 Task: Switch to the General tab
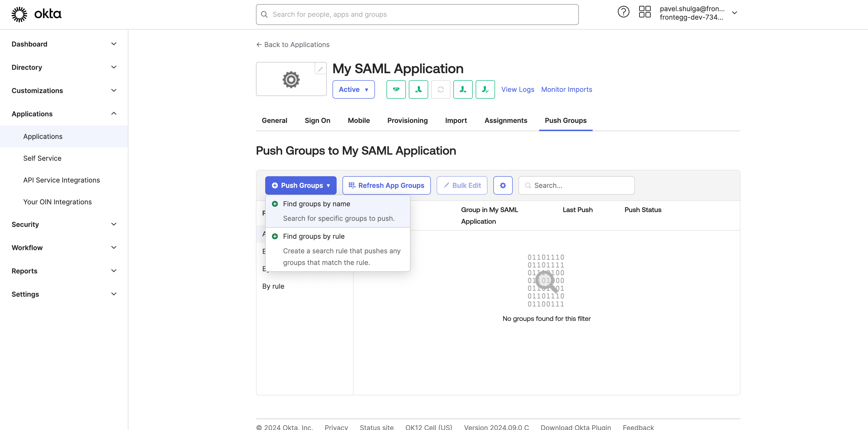point(274,120)
